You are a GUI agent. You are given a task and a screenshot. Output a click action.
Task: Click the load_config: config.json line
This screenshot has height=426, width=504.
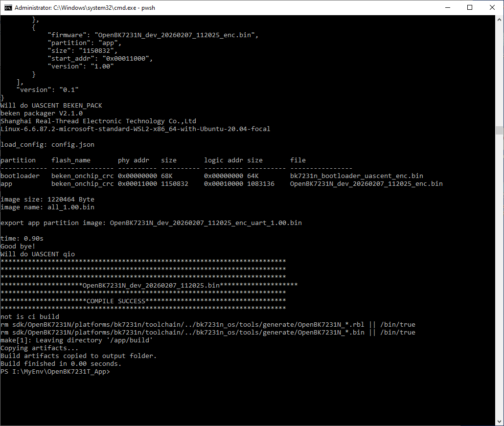pos(47,145)
